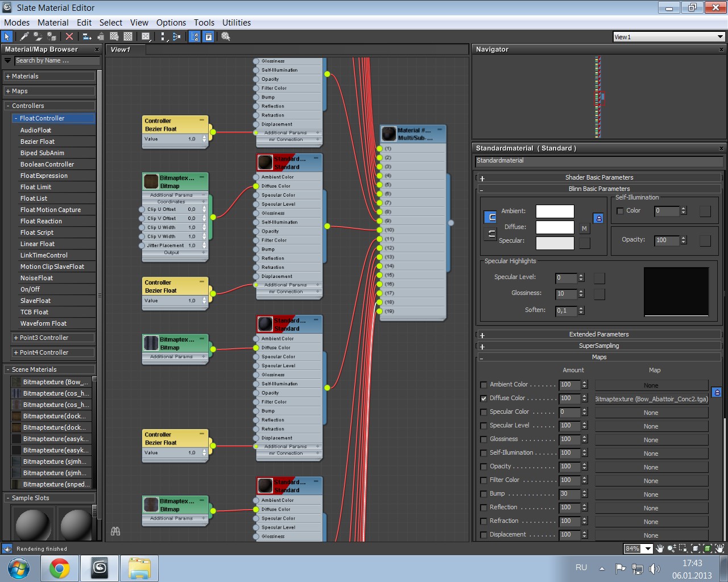This screenshot has width=728, height=582.
Task: Click lock icon beside Diffuse Color map
Action: tap(717, 392)
